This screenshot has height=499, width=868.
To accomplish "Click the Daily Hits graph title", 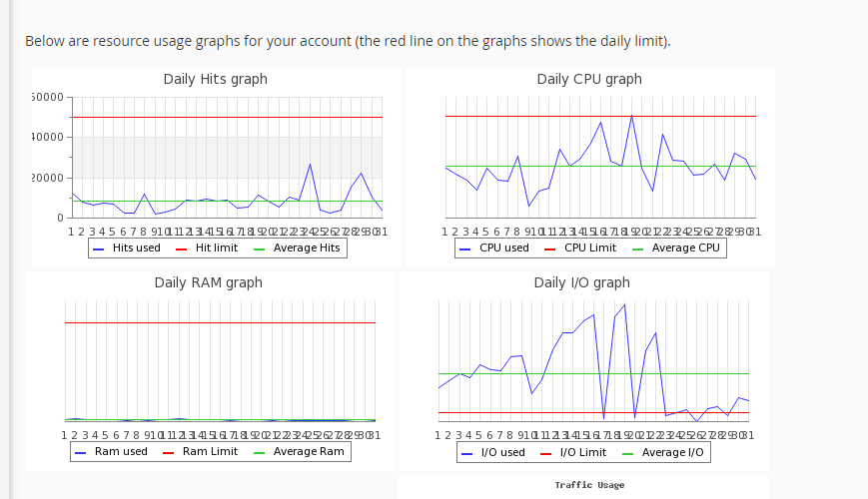I will pyautogui.click(x=215, y=79).
